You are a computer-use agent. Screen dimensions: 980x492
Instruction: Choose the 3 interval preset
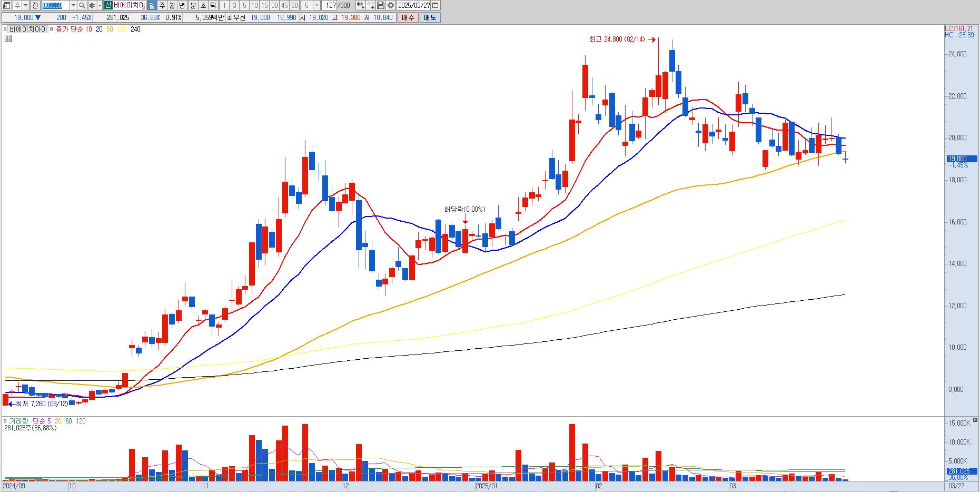234,5
